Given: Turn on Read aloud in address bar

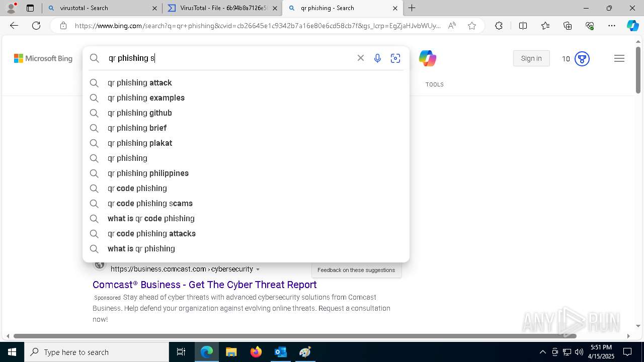Looking at the screenshot, I should [452, 26].
